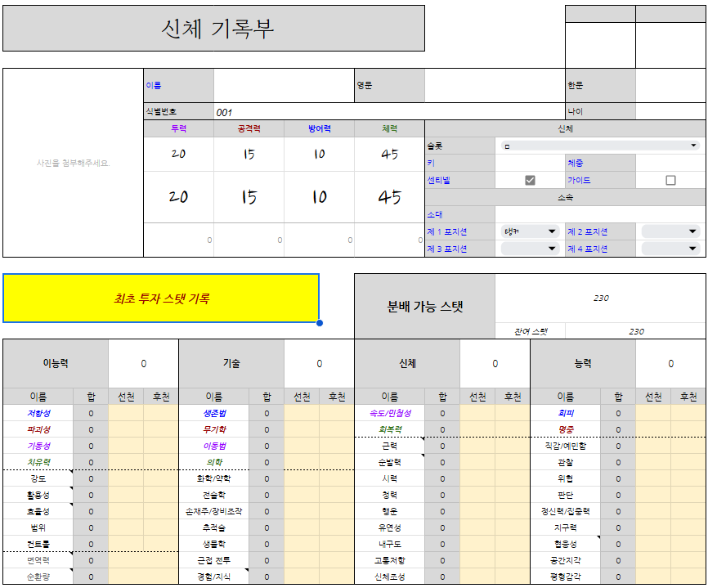Select the 합 value for 공간지각
708x588 pixels.
tap(618, 560)
